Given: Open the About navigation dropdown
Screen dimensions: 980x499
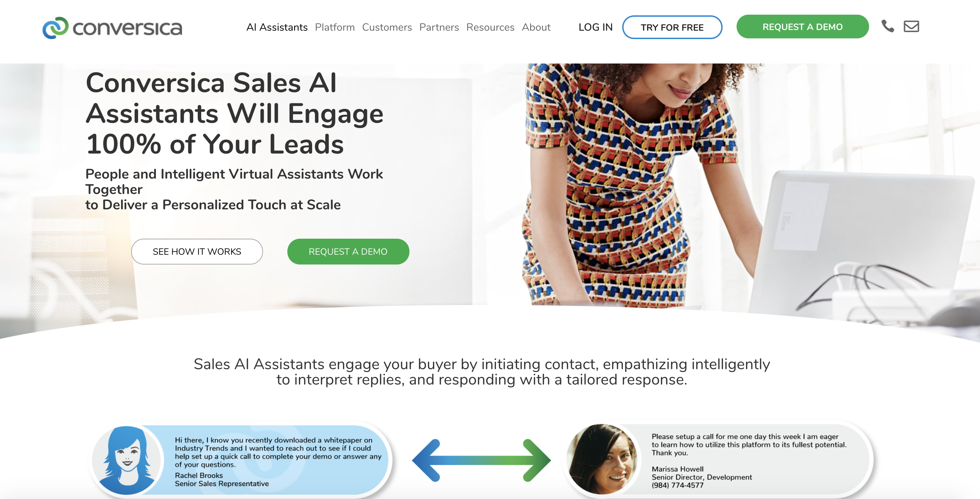Looking at the screenshot, I should tap(536, 27).
